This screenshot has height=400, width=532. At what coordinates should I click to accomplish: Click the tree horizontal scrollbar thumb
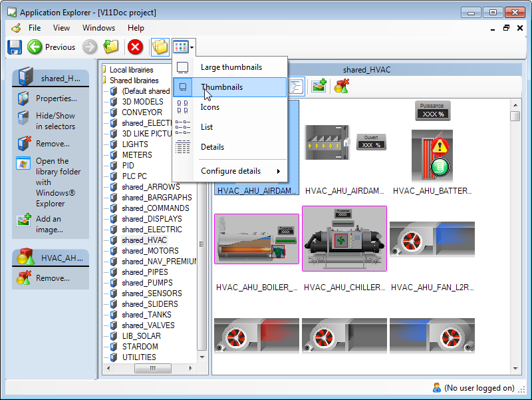153,368
